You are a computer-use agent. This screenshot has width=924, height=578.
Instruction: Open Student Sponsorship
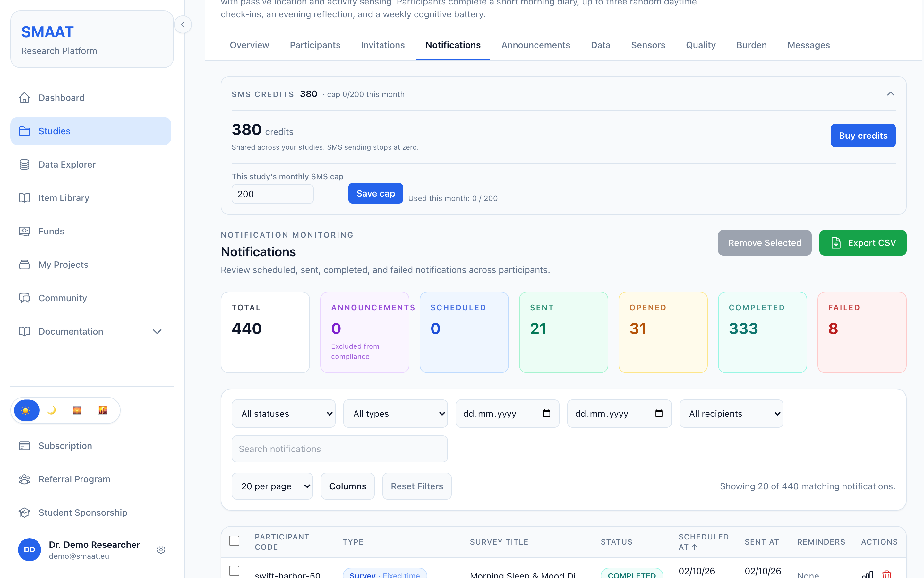pos(91,512)
